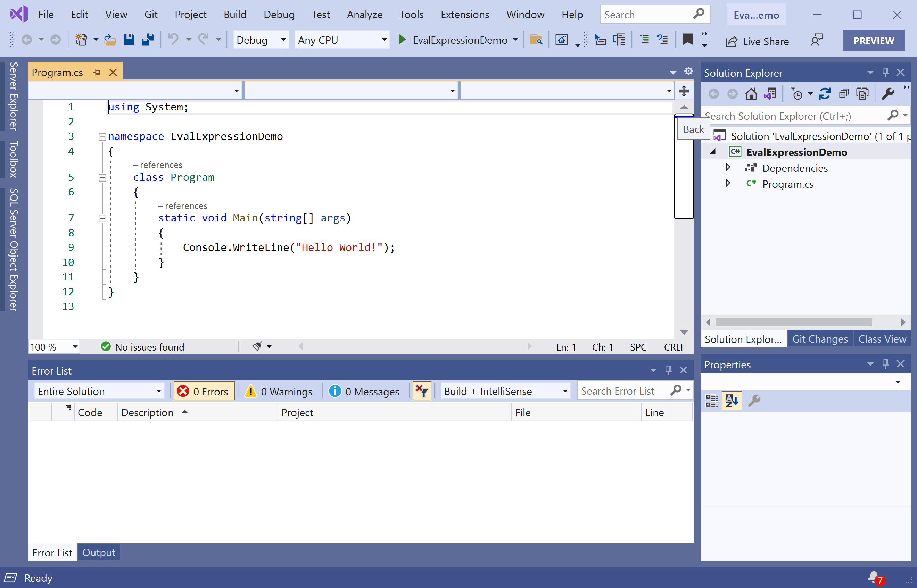Open the Entire Solution scope dropdown
Viewport: 917px width, 588px height.
[99, 392]
